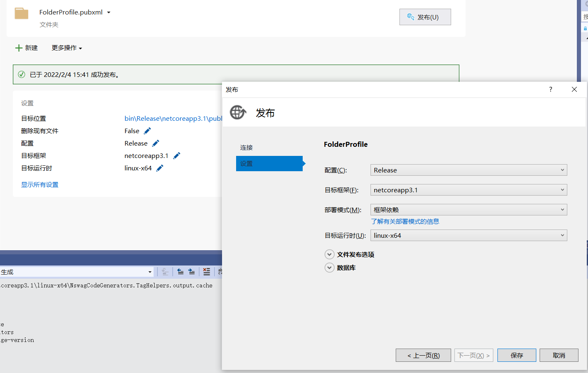
Task: Click the clear output toolbar icon
Action: click(165, 272)
